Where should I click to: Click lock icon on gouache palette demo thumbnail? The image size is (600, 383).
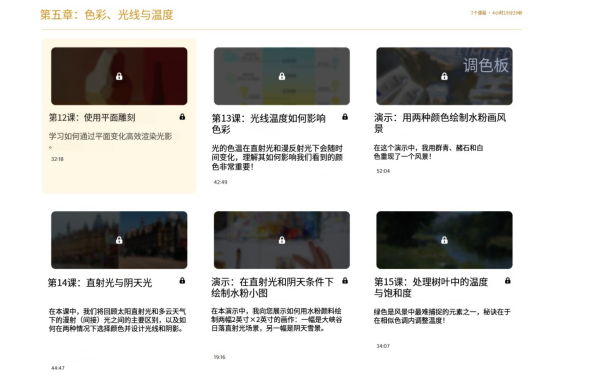click(x=282, y=240)
